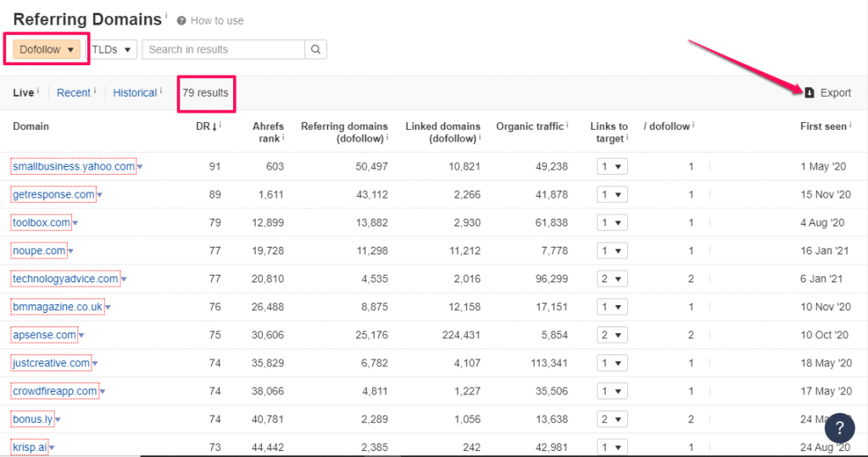Viewport: 868px width, 457px height.
Task: Open the Dofollow filter dropdown
Action: point(47,50)
